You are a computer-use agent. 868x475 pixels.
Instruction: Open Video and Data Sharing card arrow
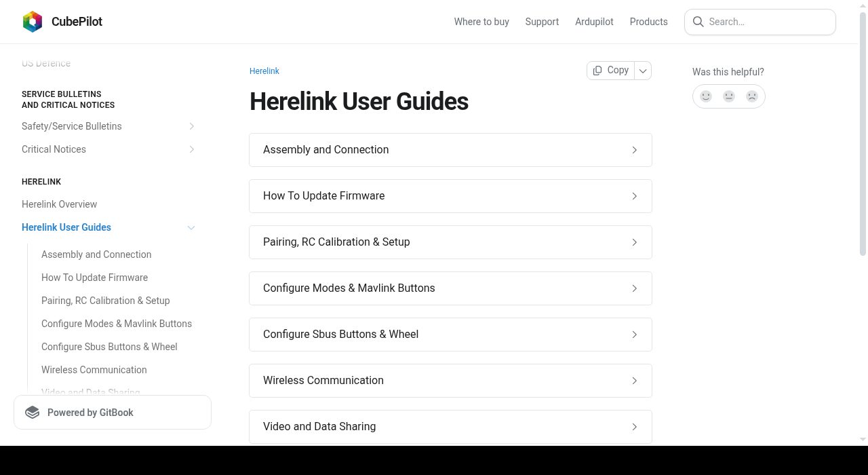pyautogui.click(x=635, y=427)
